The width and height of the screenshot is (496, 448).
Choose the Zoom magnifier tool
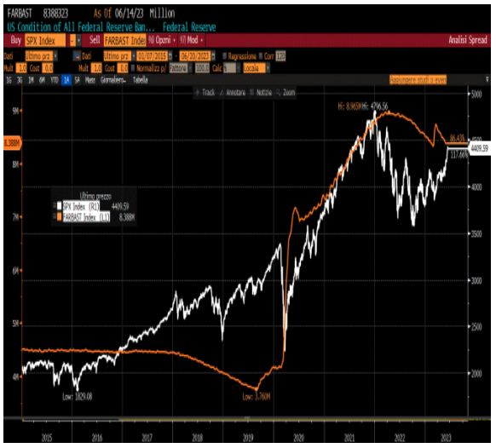tap(285, 93)
